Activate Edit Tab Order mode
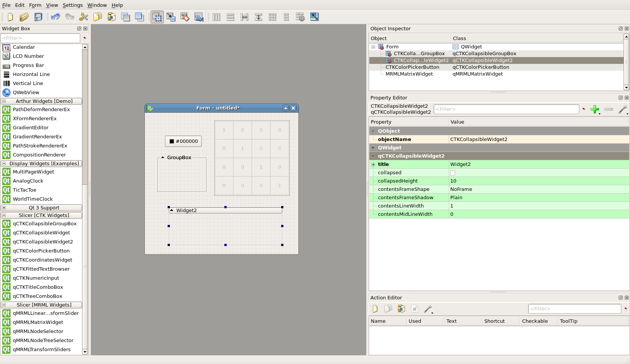The image size is (630, 364). pyautogui.click(x=199, y=17)
